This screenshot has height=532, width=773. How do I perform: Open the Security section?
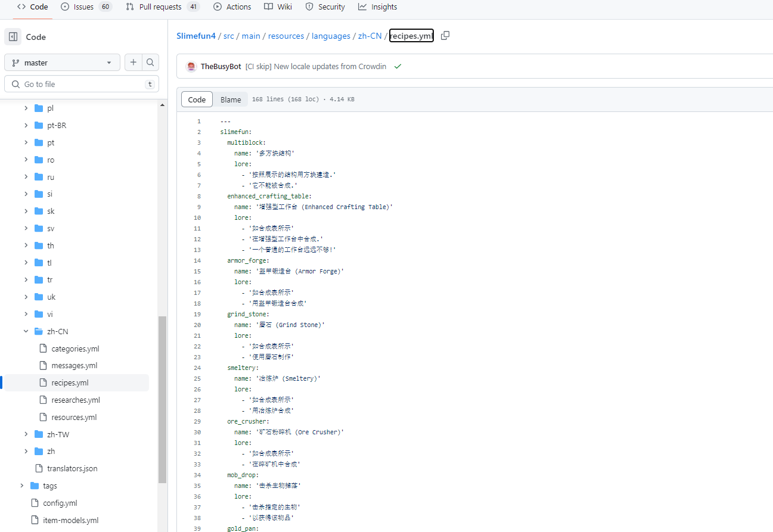coord(325,7)
